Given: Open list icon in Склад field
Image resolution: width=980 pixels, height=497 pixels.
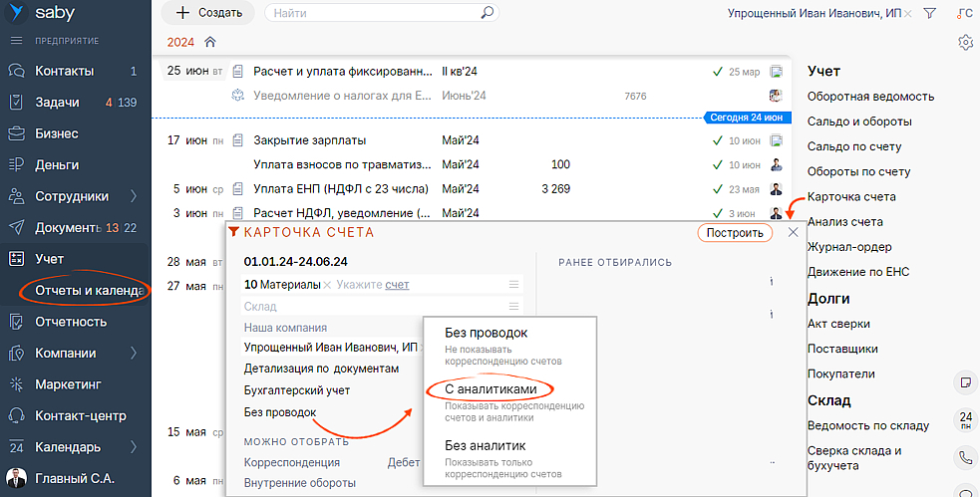Looking at the screenshot, I should pyautogui.click(x=513, y=307).
